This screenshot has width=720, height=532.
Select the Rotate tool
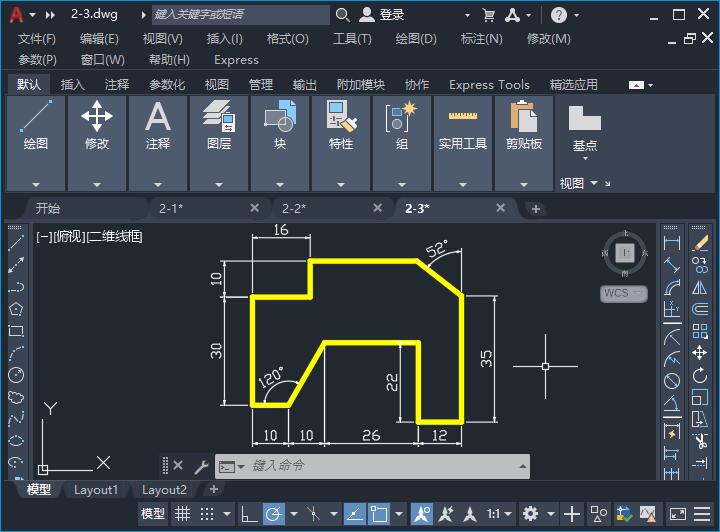pos(700,375)
